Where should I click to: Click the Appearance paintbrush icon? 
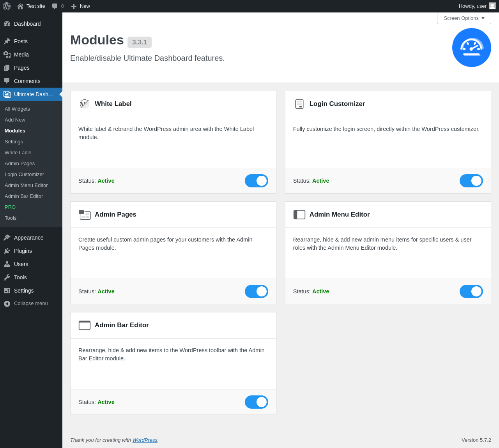[x=7, y=238]
